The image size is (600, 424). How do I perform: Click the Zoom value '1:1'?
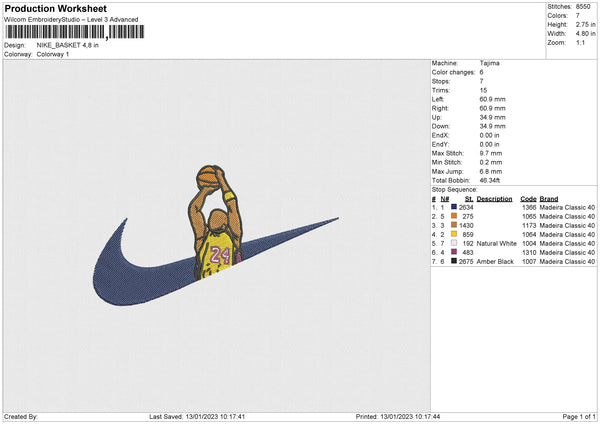point(580,42)
